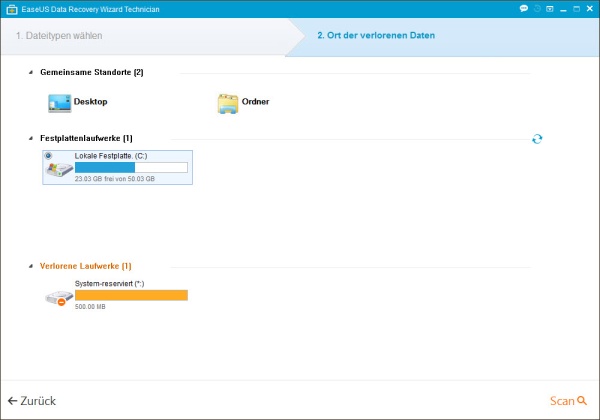Refresh the hard drive list
Viewport: 600px width, 420px height.
tap(537, 138)
